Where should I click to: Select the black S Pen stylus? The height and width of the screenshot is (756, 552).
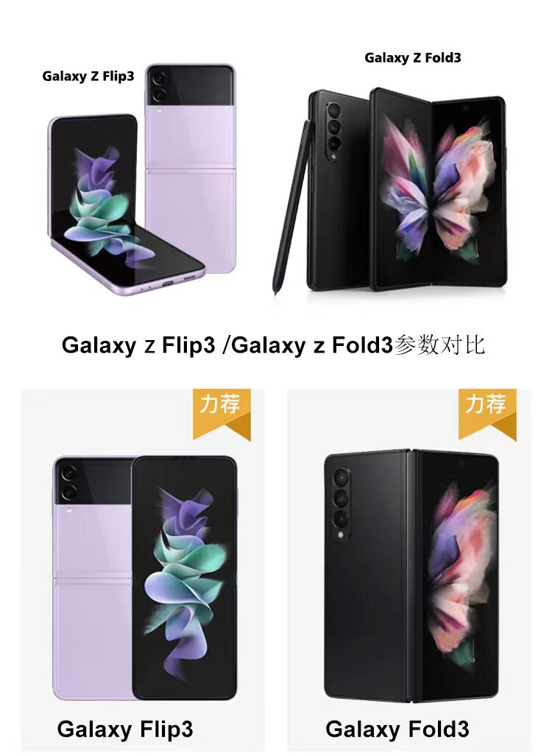(292, 208)
